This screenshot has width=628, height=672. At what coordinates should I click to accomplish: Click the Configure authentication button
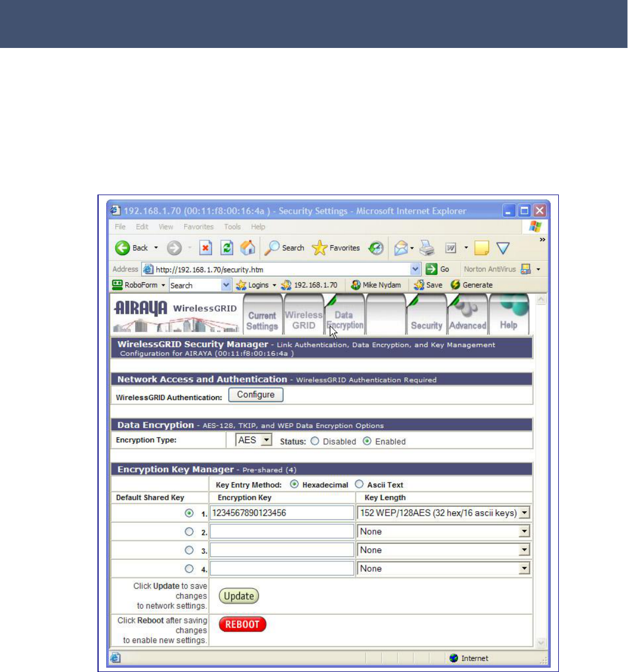click(x=256, y=395)
